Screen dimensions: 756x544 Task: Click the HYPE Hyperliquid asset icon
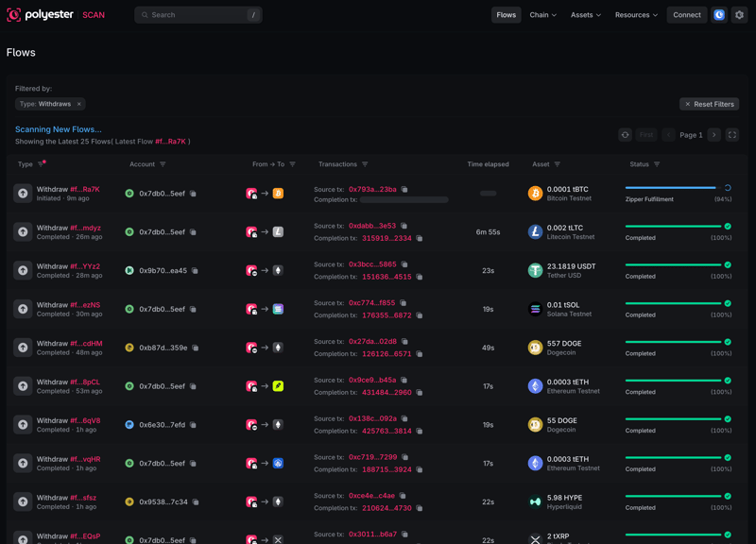(535, 502)
